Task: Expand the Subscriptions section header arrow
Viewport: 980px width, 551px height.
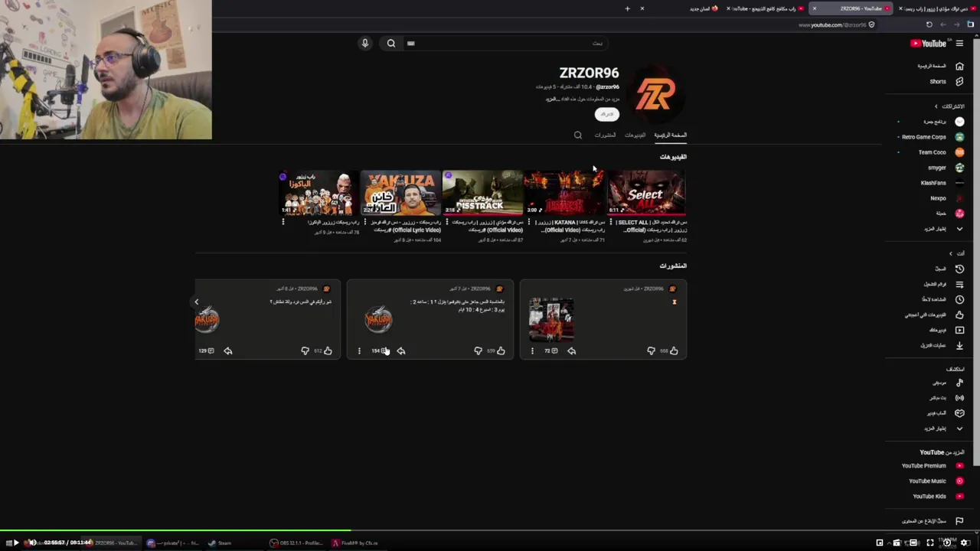Action: [936, 106]
